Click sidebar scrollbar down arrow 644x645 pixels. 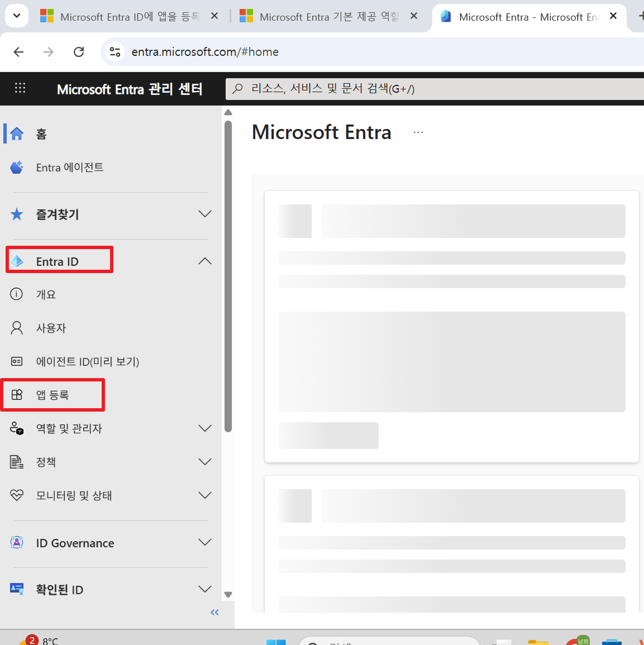pos(228,594)
